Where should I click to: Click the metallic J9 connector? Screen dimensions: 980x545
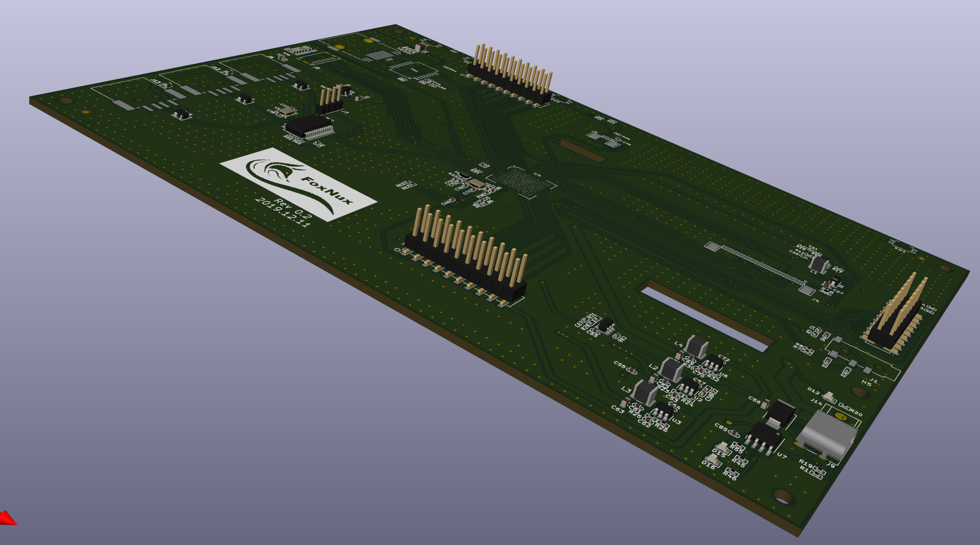click(828, 434)
